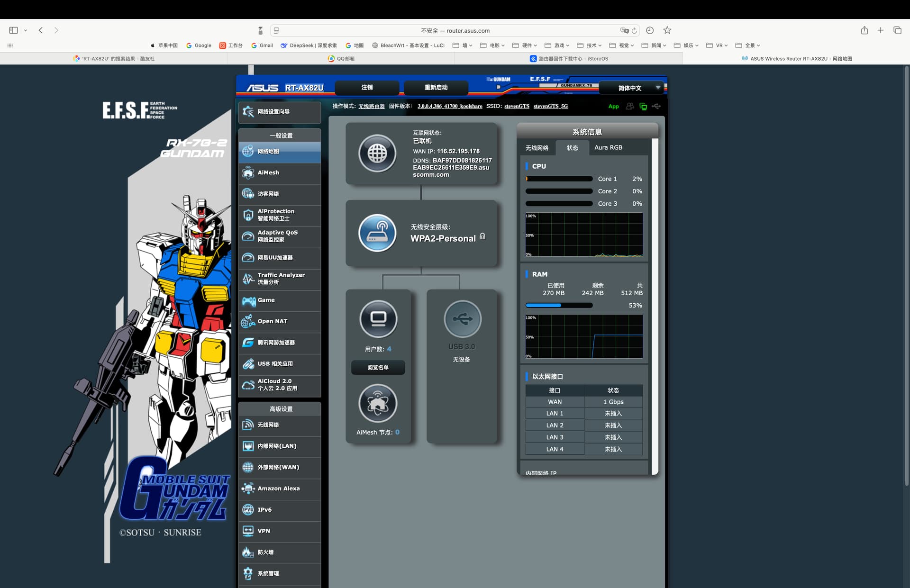Screen dimensions: 910x588
Task: Click the 阅览名单 view list button
Action: (x=378, y=368)
